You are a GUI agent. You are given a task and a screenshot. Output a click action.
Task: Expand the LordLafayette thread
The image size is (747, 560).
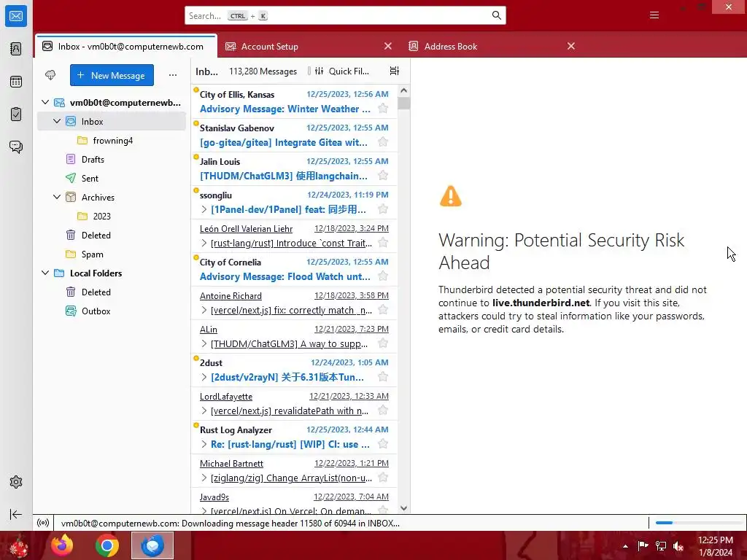click(204, 411)
